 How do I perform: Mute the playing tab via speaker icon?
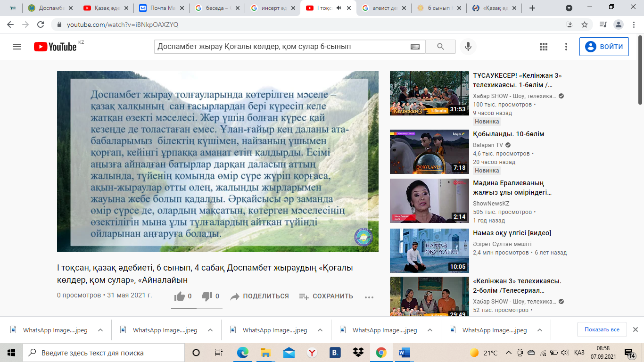(339, 8)
